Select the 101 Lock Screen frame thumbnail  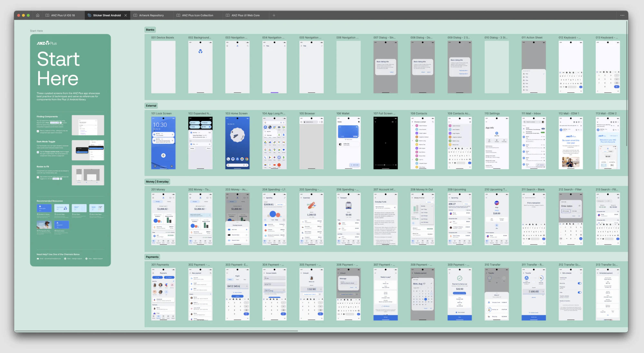163,143
